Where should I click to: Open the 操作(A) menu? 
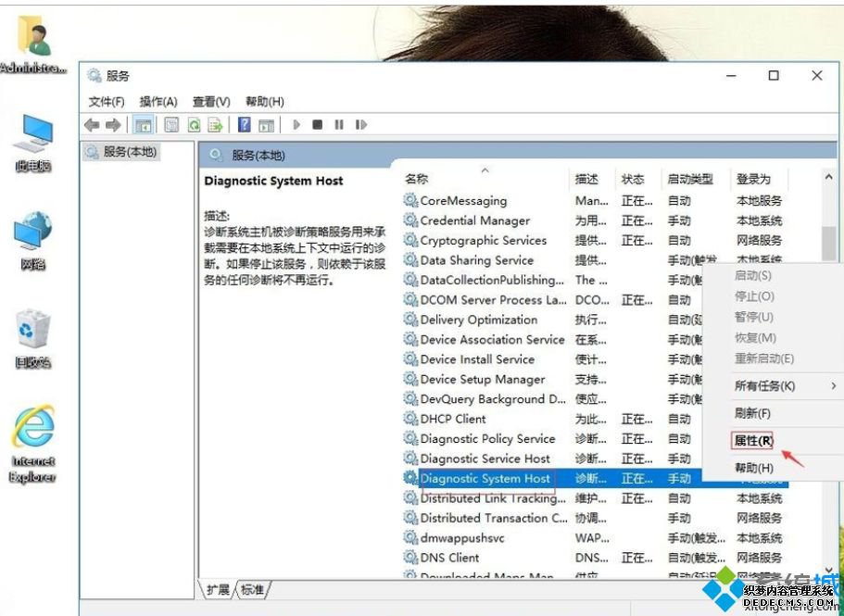(x=158, y=102)
